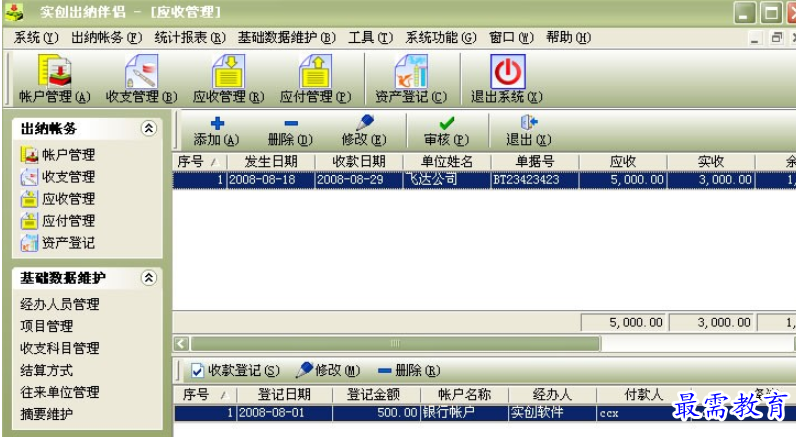This screenshot has width=796, height=437.
Task: Open 项目管理 link
Action: [x=47, y=326]
